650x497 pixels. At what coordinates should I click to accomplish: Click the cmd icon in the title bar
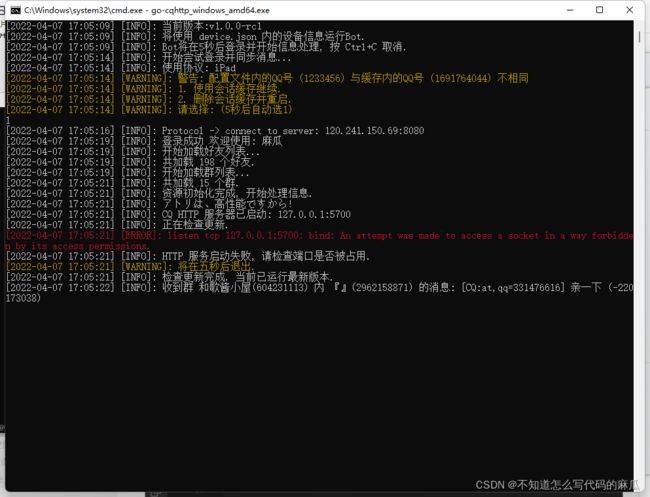[15, 10]
